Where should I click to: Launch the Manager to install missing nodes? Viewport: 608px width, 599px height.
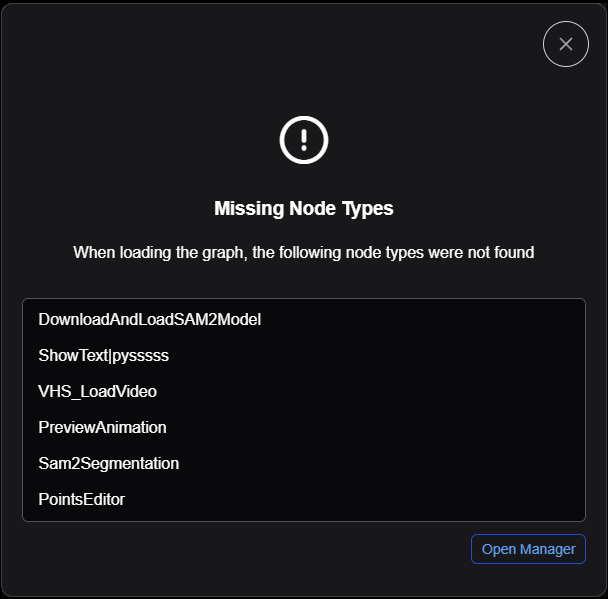tap(528, 549)
